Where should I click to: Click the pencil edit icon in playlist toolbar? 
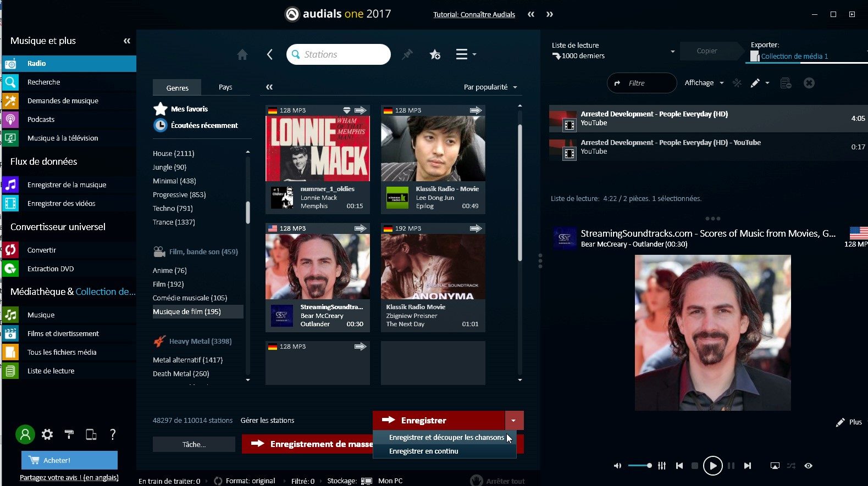point(755,83)
